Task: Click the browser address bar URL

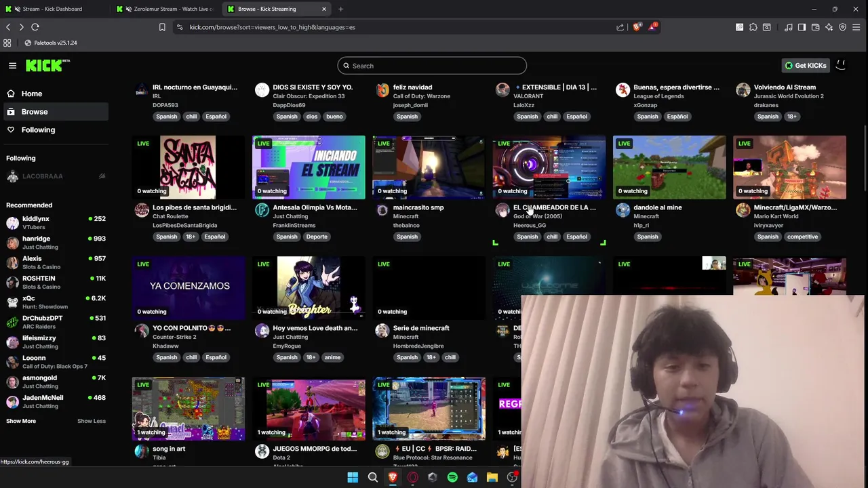Action: point(272,27)
